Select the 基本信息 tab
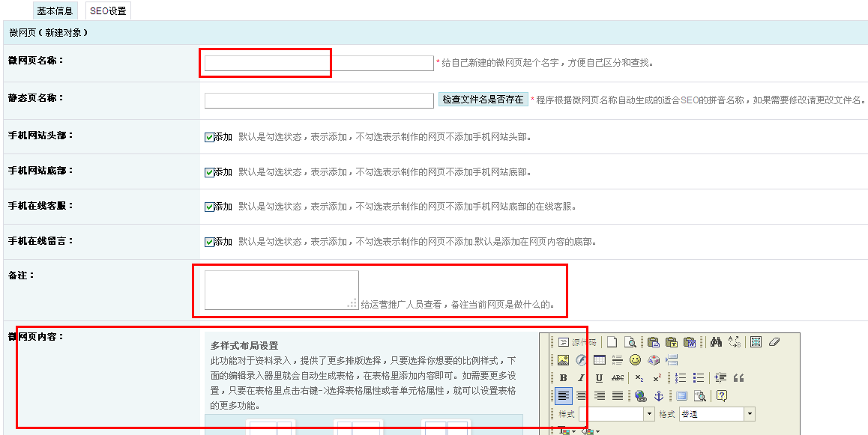Screen dimensions: 868x435 [x=55, y=11]
